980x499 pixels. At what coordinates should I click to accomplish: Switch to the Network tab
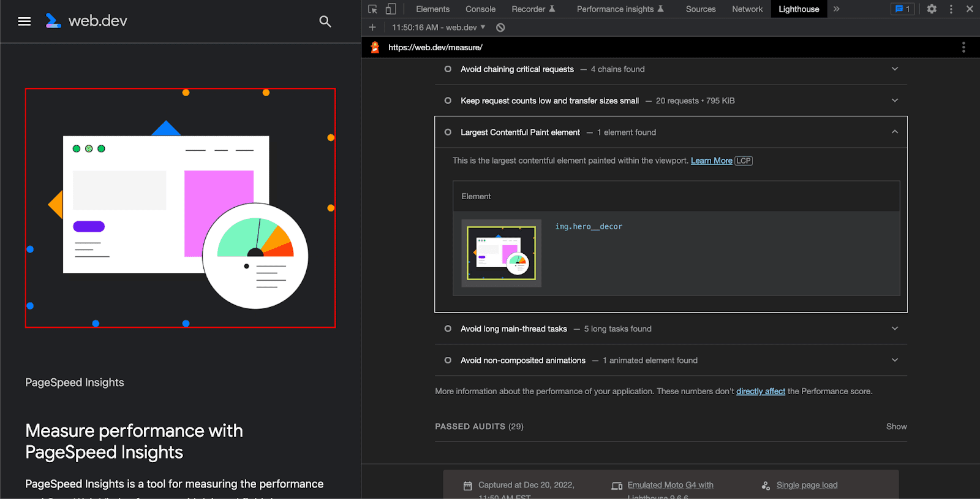(747, 9)
